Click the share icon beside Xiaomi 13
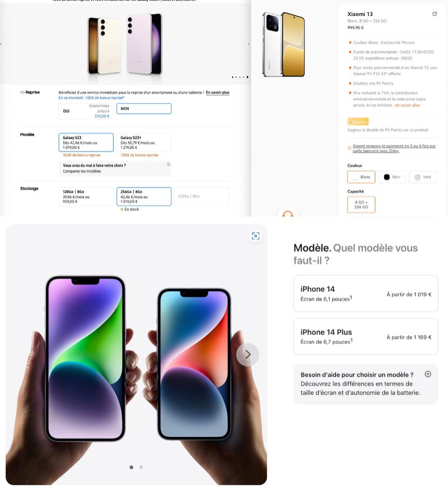This screenshot has height=492, width=448. tap(434, 14)
